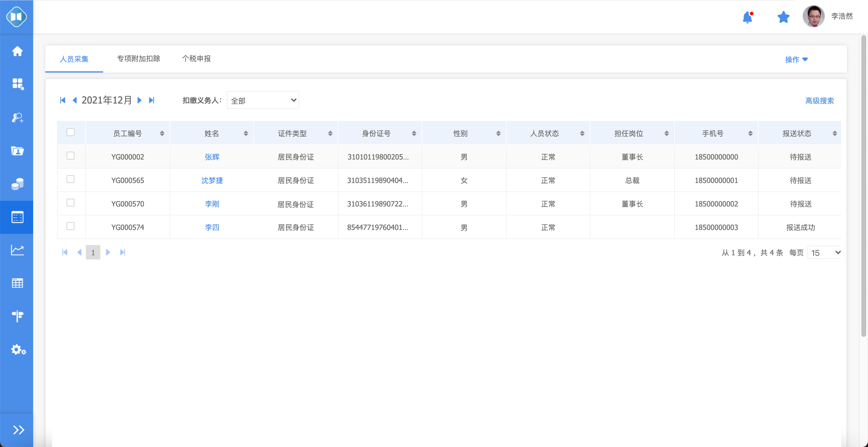This screenshot has height=447, width=868.
Task: Click the 高级搜索 link
Action: [819, 101]
